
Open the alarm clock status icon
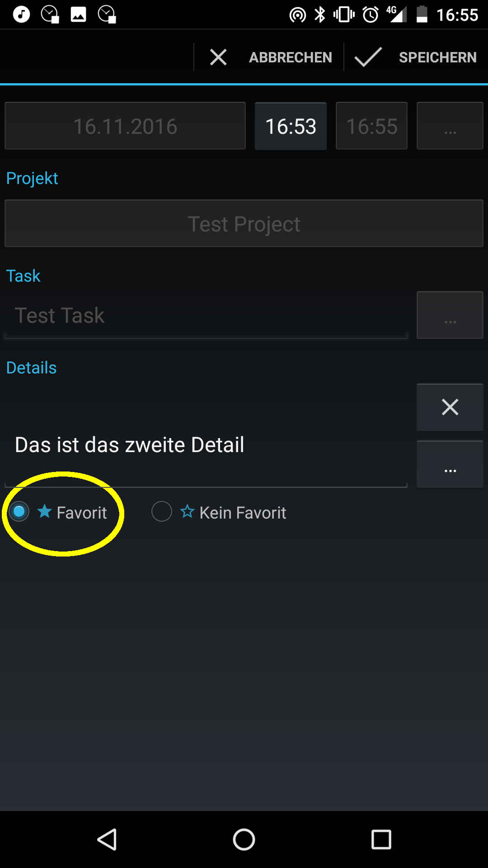click(x=371, y=14)
